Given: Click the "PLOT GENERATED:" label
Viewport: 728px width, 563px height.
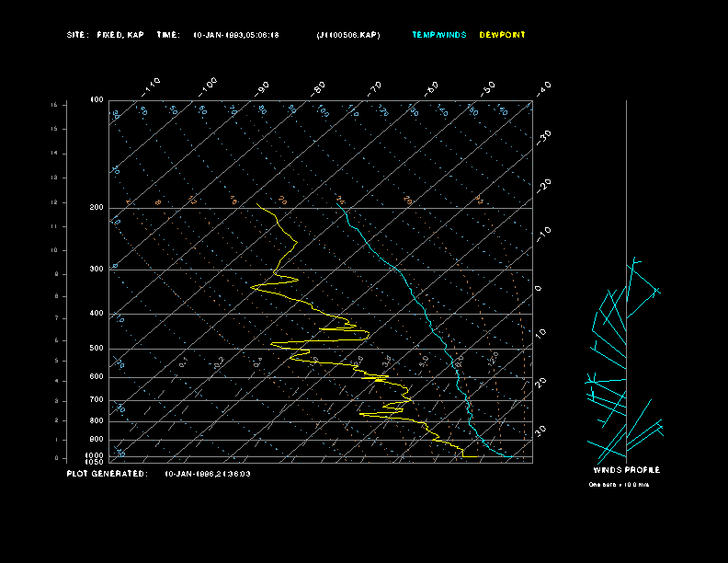Looking at the screenshot, I should coord(108,474).
